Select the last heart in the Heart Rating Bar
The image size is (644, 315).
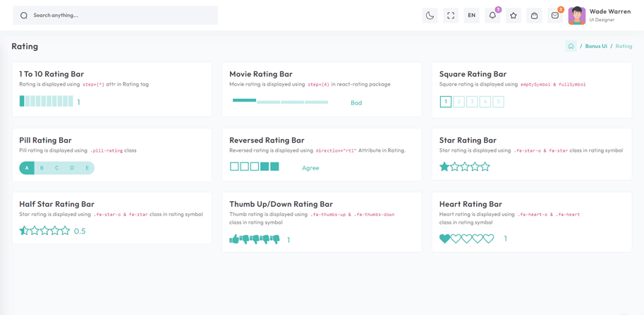point(489,239)
